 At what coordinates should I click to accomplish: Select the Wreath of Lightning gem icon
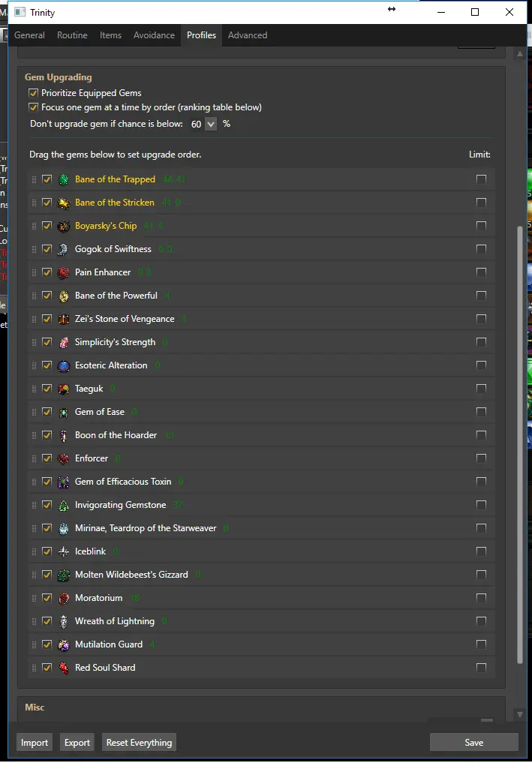coord(64,621)
